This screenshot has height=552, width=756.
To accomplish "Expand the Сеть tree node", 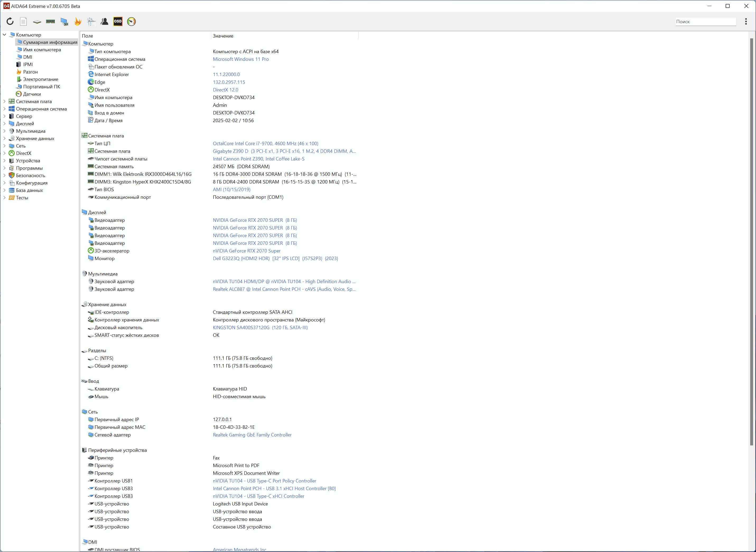I will pyautogui.click(x=5, y=146).
